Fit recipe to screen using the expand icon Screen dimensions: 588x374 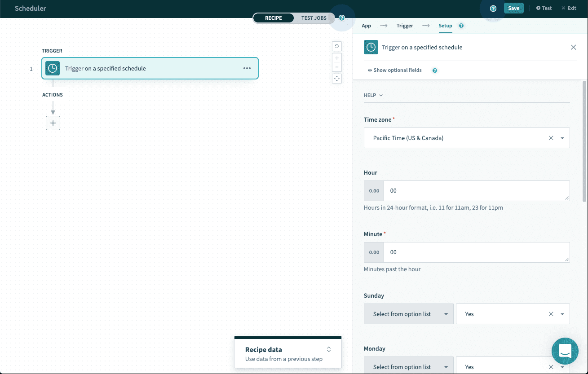coord(336,79)
